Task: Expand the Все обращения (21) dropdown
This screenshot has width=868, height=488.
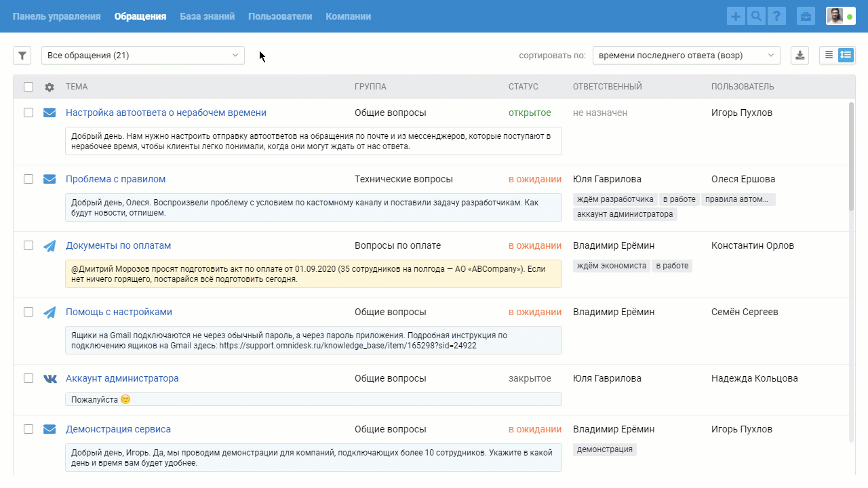Action: click(x=143, y=56)
